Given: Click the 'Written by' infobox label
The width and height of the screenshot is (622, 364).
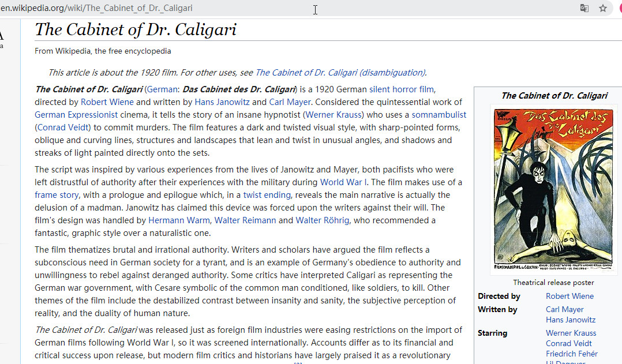Looking at the screenshot, I should pyautogui.click(x=497, y=309).
